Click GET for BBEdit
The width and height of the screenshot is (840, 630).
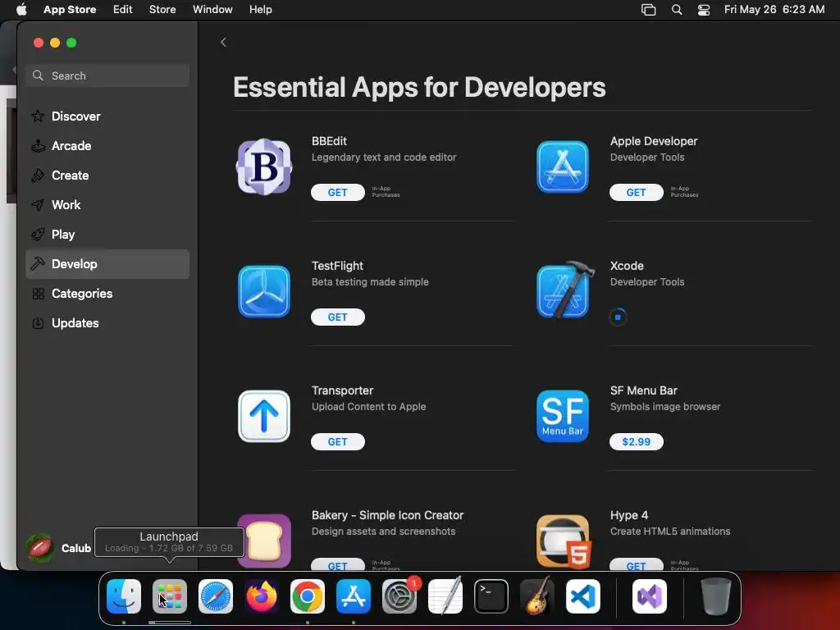pyautogui.click(x=337, y=192)
